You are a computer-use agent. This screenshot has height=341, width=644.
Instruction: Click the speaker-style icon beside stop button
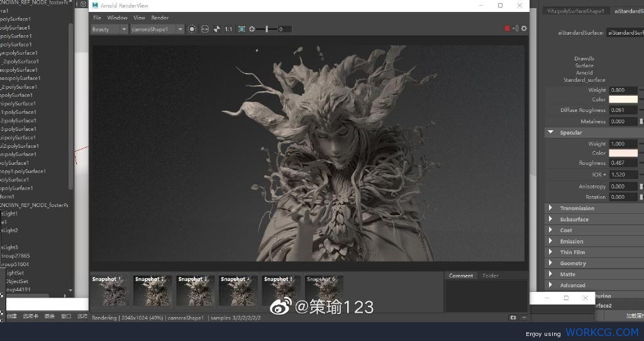pyautogui.click(x=516, y=28)
